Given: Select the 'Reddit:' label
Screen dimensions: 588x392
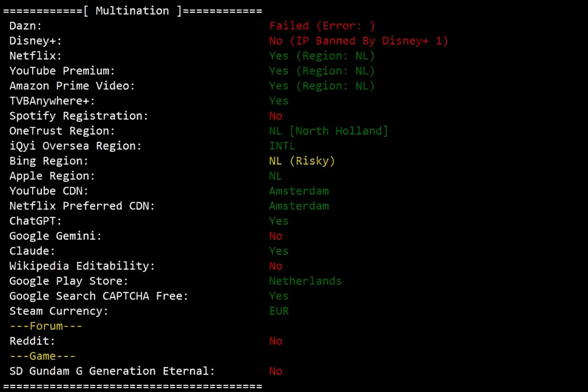Looking at the screenshot, I should 32,342.
